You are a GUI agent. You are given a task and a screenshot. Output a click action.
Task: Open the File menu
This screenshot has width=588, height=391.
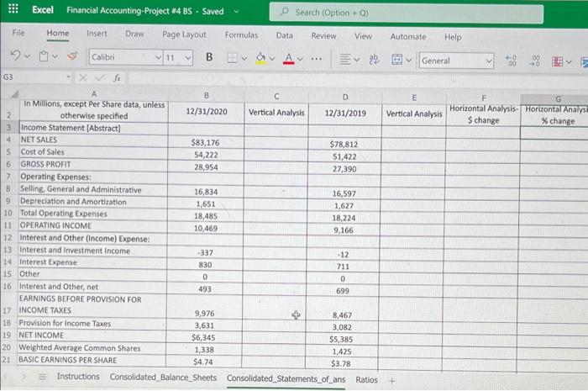[18, 33]
